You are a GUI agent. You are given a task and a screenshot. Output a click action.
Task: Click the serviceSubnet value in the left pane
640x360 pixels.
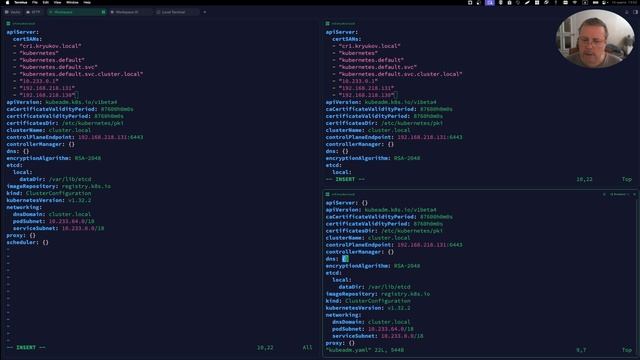point(83,228)
